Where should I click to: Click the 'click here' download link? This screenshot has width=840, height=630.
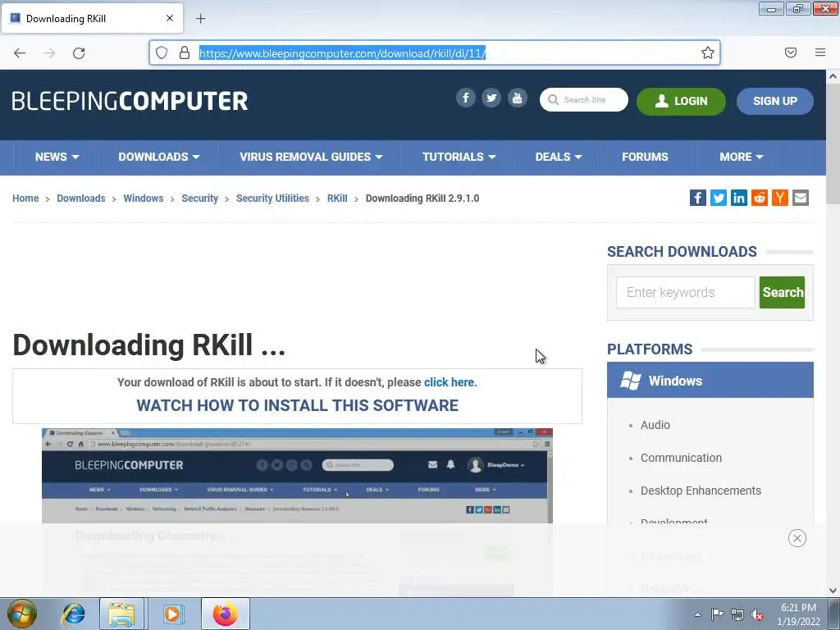pyautogui.click(x=449, y=382)
